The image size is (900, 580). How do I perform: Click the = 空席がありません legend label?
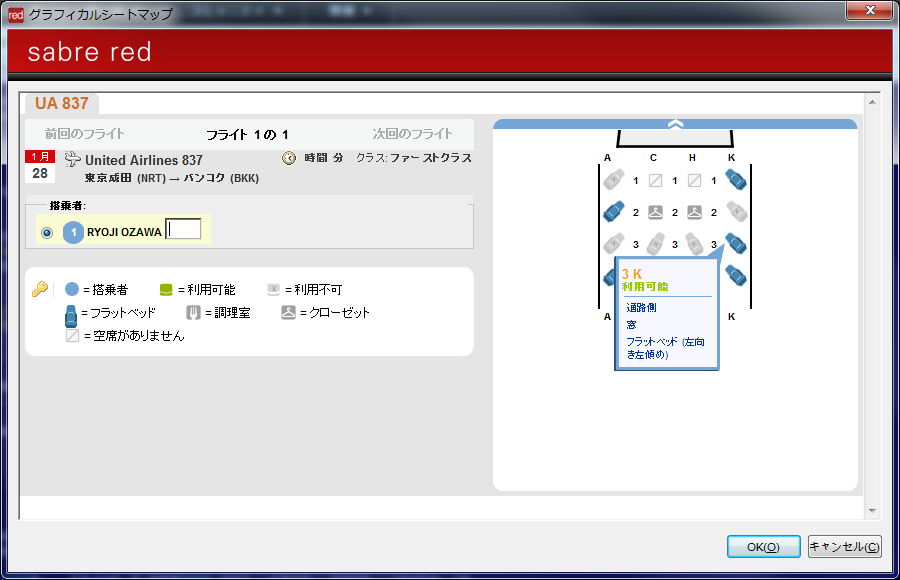(x=134, y=336)
